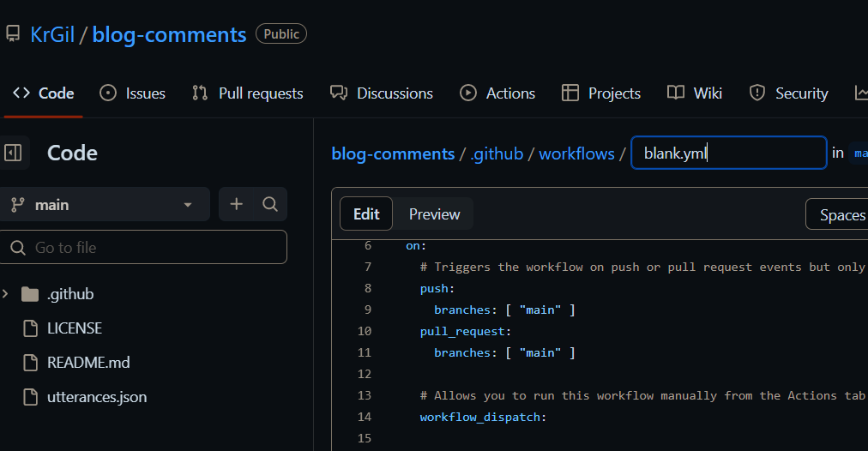Click the Actions play icon
This screenshot has height=451, width=868.
click(468, 93)
